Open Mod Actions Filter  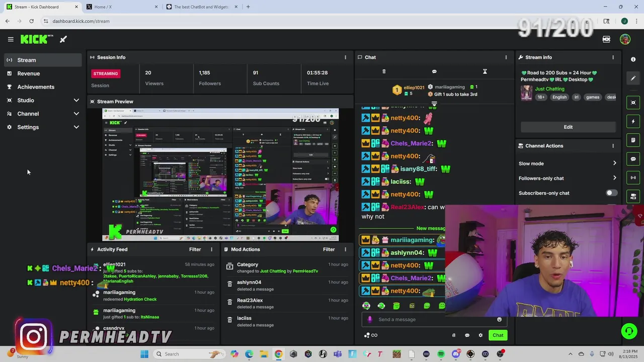329,249
